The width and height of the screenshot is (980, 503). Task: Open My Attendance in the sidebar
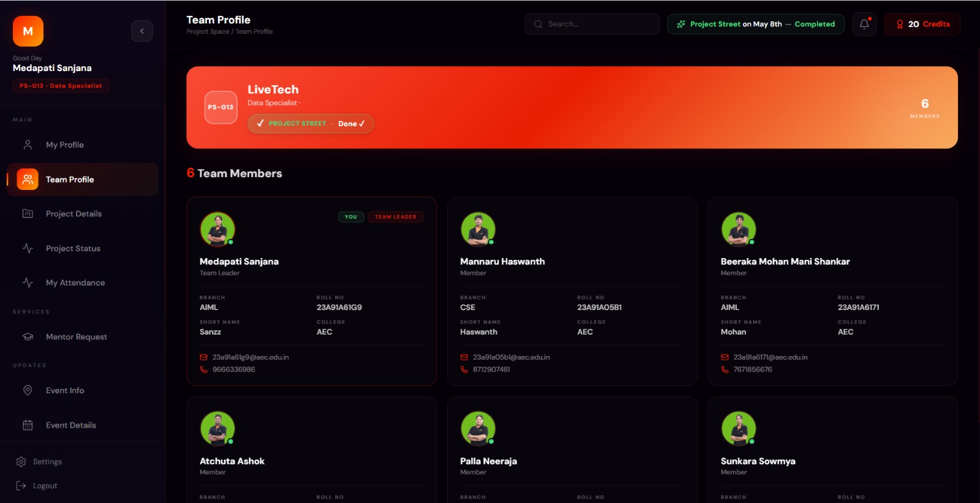83,282
